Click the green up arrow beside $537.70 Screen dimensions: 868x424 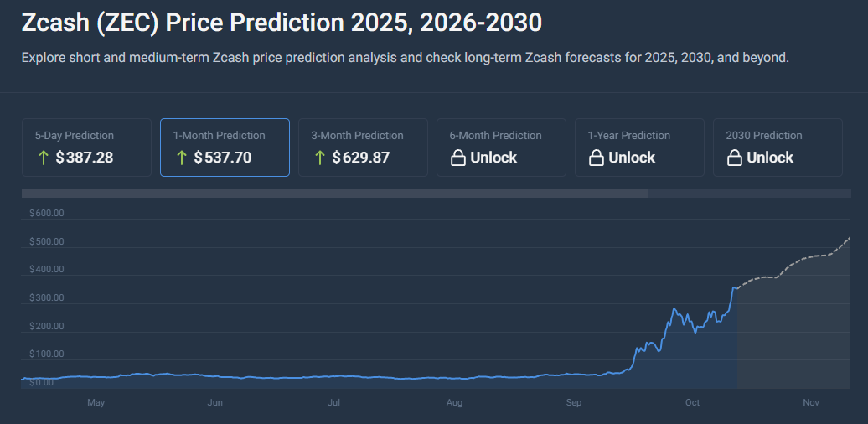(x=179, y=158)
